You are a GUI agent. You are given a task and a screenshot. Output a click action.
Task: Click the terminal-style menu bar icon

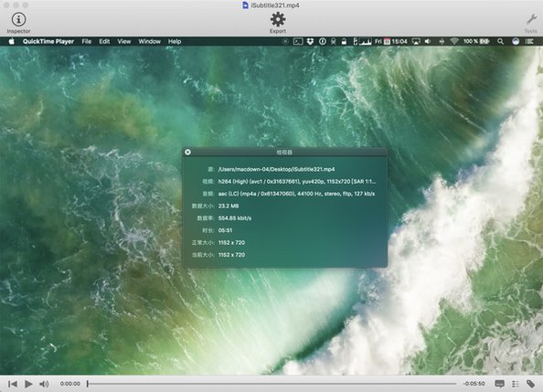[298, 41]
